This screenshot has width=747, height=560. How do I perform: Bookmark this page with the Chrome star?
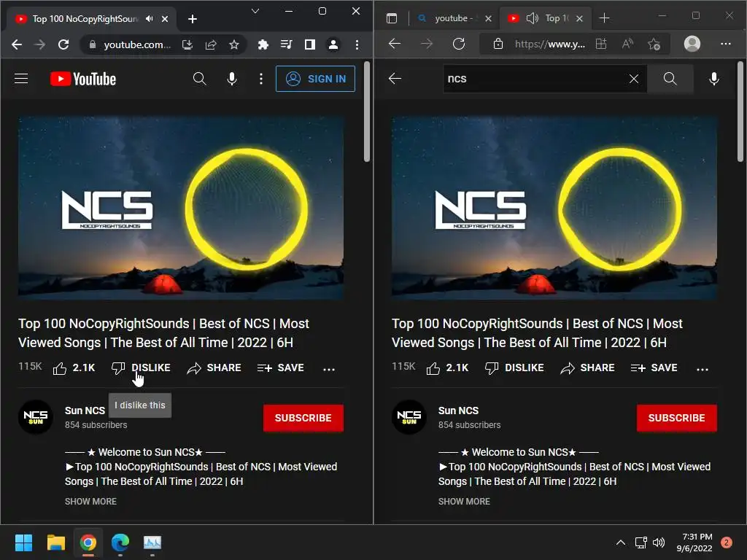234,44
